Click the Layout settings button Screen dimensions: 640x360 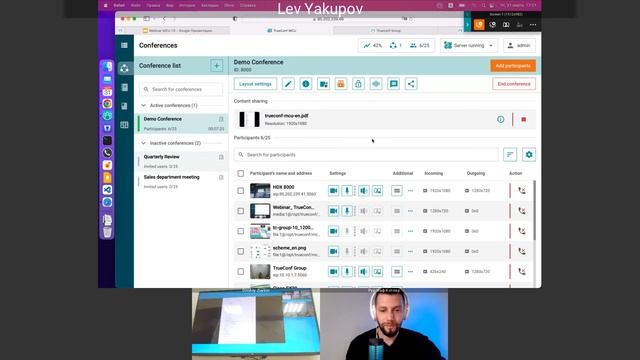255,84
